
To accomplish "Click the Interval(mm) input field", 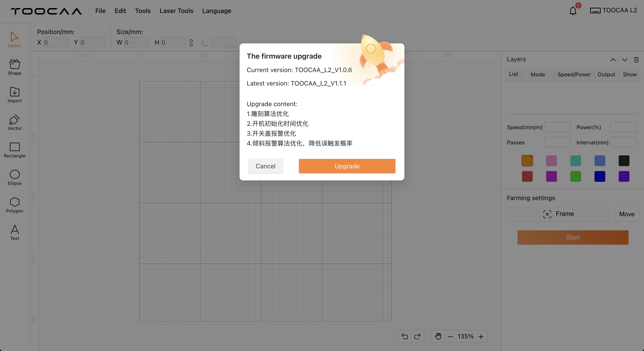I will pos(623,142).
